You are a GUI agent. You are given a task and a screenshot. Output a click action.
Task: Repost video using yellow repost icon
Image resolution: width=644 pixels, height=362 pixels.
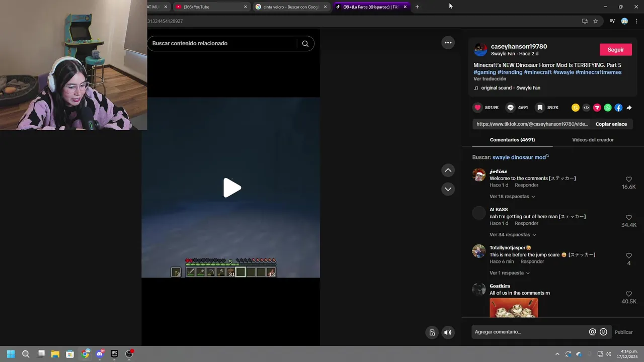576,108
